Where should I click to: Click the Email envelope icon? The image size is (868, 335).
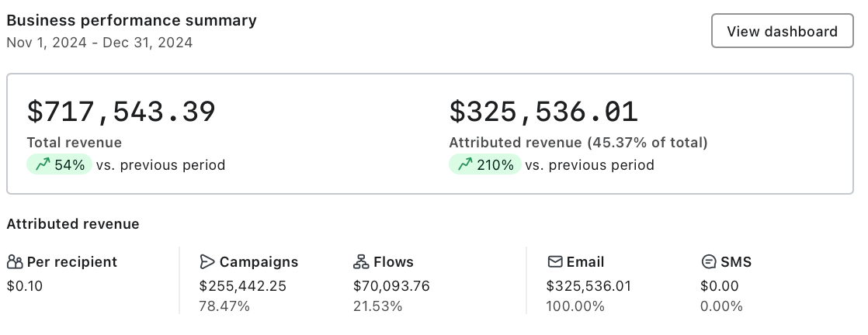[x=554, y=261]
